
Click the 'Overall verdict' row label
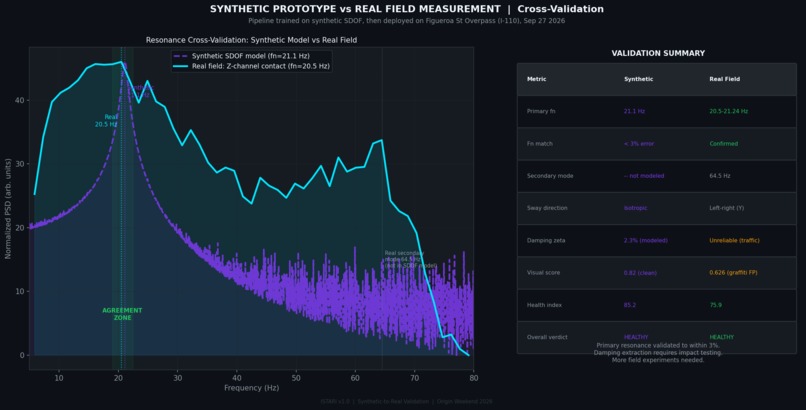coord(547,338)
